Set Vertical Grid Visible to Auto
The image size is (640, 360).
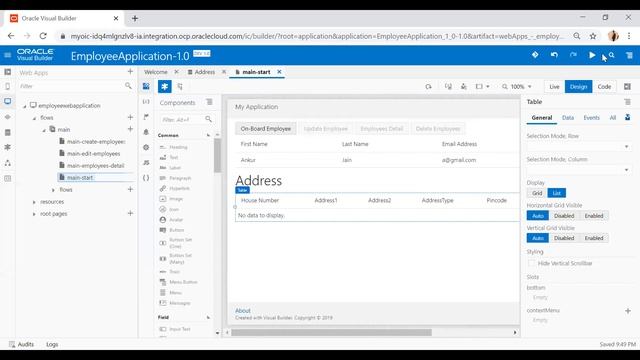tap(538, 238)
